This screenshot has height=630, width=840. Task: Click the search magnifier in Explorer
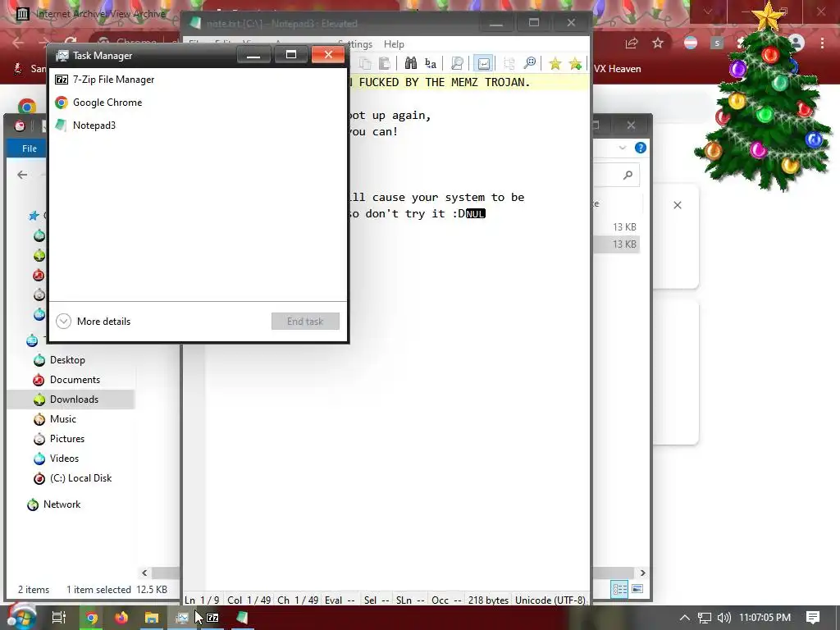[628, 175]
